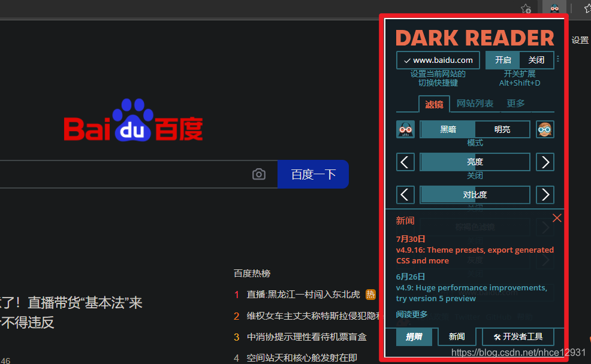
Task: Click the 开关扩展 Alt+Shift+D shortcut link
Action: point(520,78)
